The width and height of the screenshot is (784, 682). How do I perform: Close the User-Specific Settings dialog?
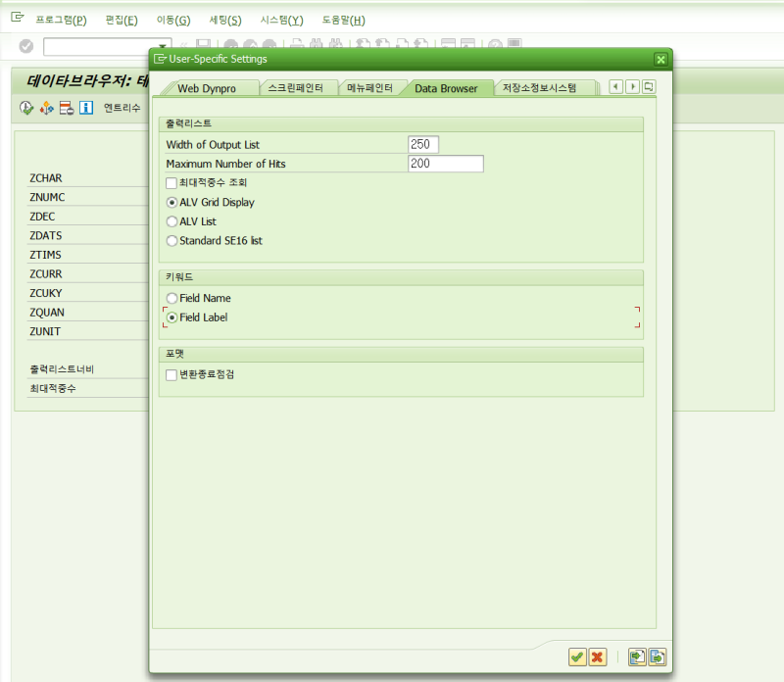pos(661,60)
